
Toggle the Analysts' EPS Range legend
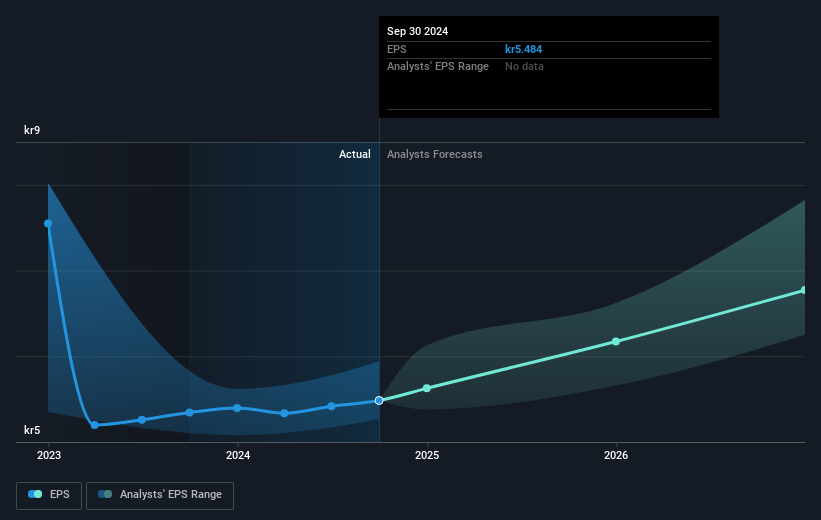click(160, 495)
